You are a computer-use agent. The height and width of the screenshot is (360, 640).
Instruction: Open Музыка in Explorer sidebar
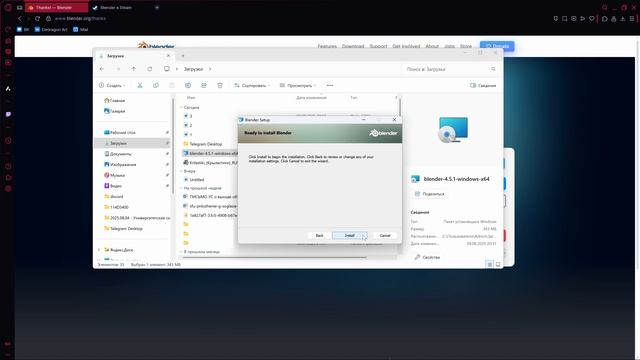click(114, 175)
